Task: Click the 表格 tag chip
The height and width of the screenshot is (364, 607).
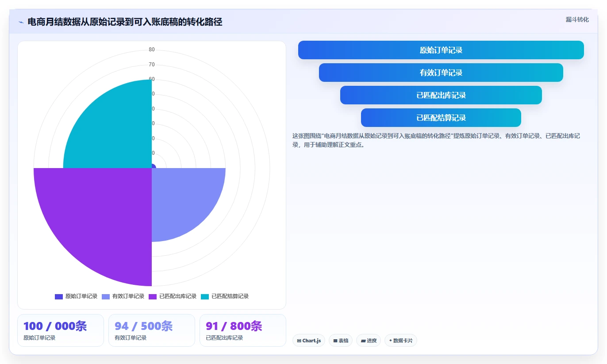Action: pos(341,341)
